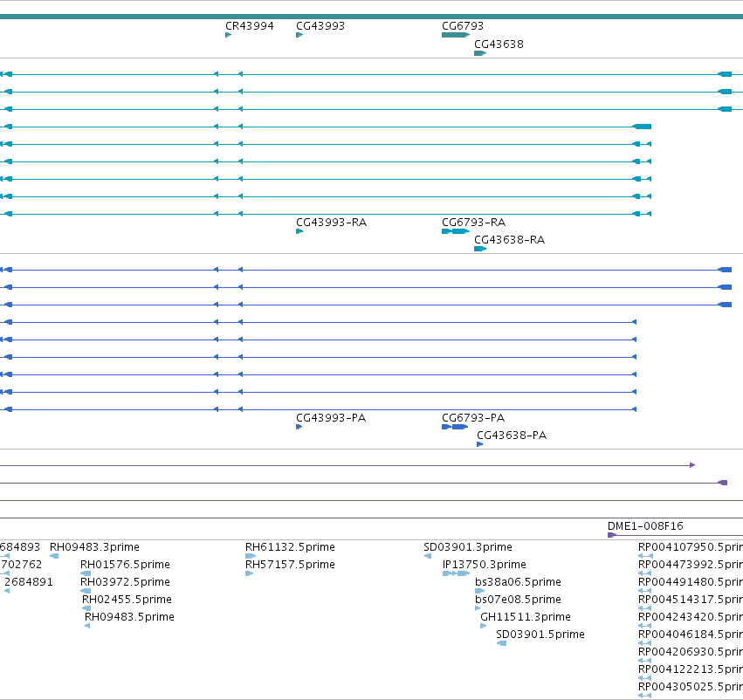Open the SD03901.3prime EST label
743x700 pixels.
468,546
